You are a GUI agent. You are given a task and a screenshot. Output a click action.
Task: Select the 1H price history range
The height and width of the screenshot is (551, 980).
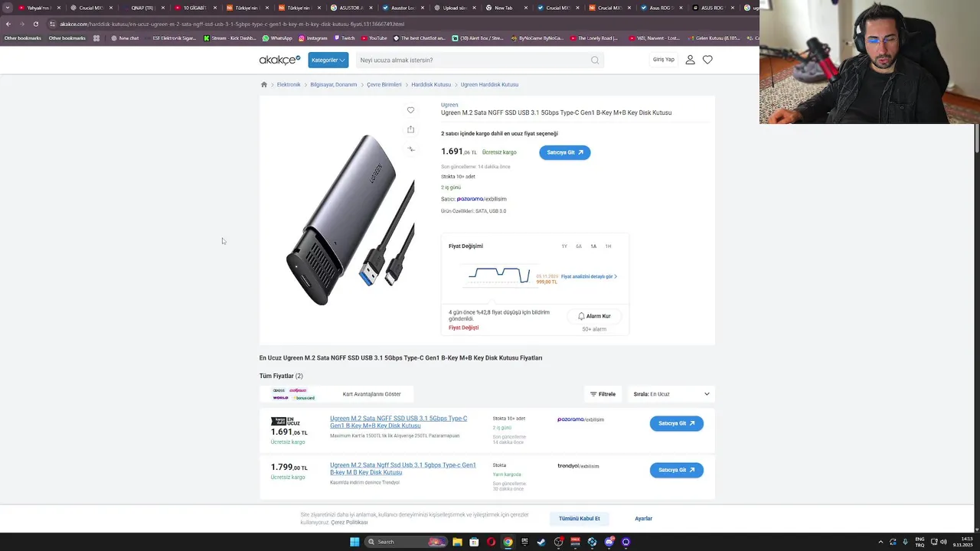pyautogui.click(x=608, y=246)
